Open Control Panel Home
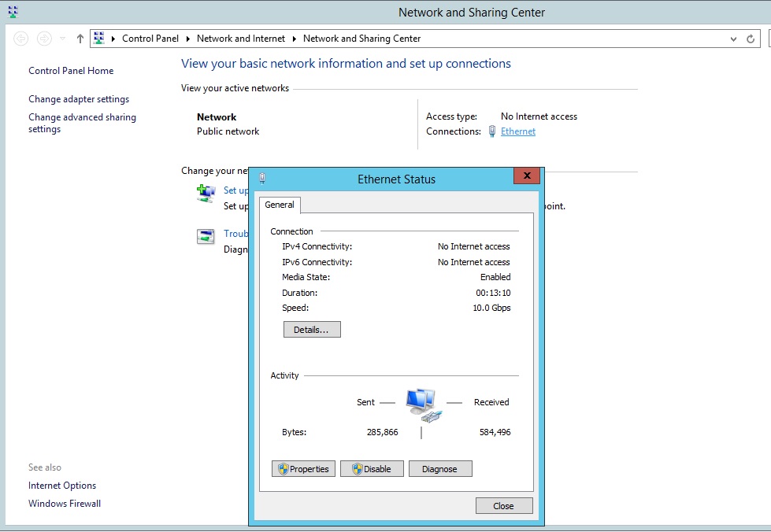 (71, 71)
